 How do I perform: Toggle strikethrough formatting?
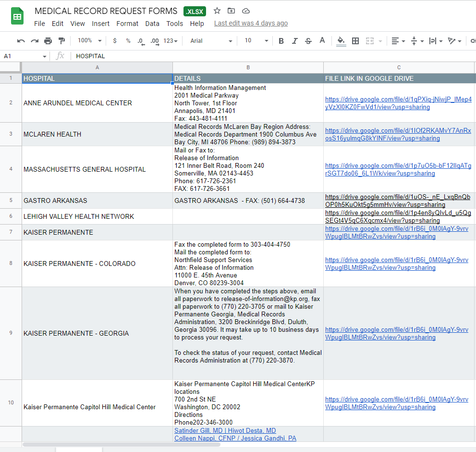308,41
